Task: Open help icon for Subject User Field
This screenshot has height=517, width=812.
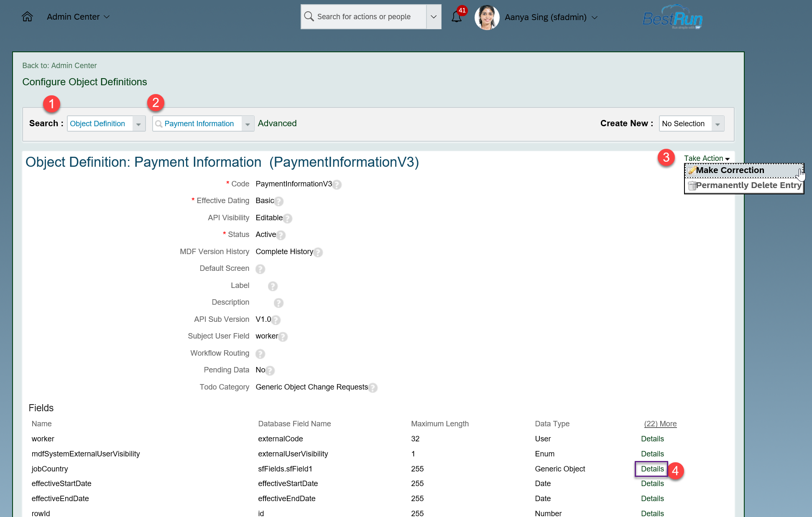Action: pos(283,336)
